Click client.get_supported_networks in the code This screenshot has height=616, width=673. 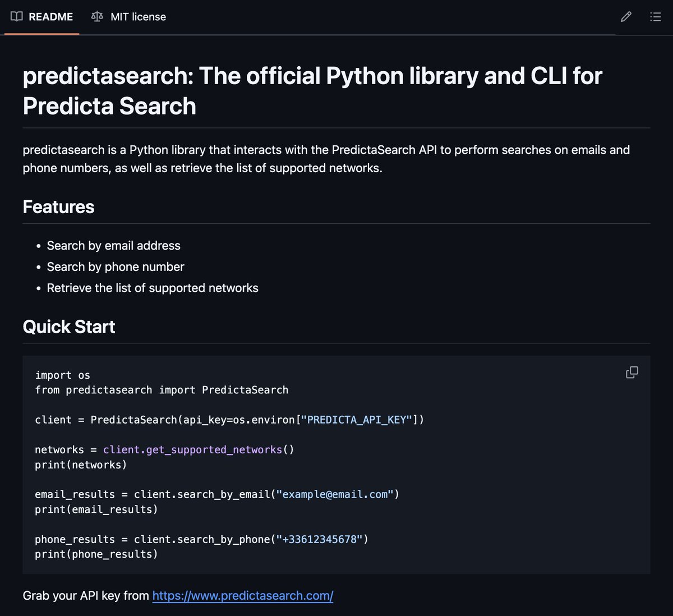[192, 450]
